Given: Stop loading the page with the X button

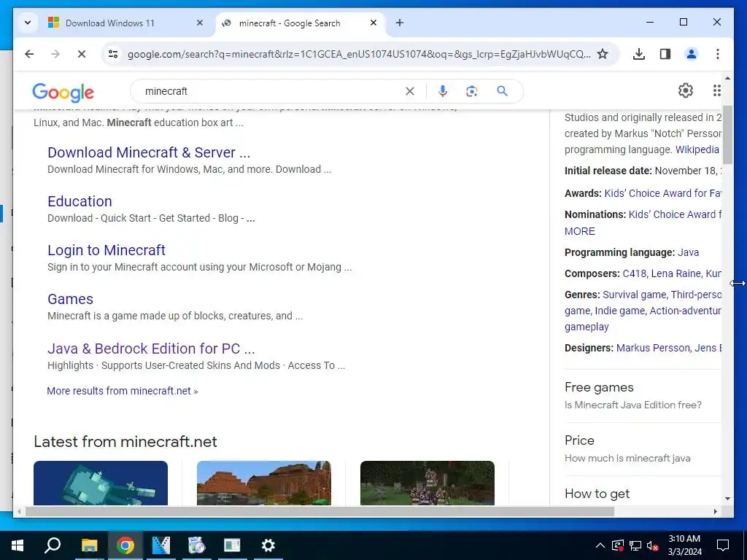Looking at the screenshot, I should 82,54.
